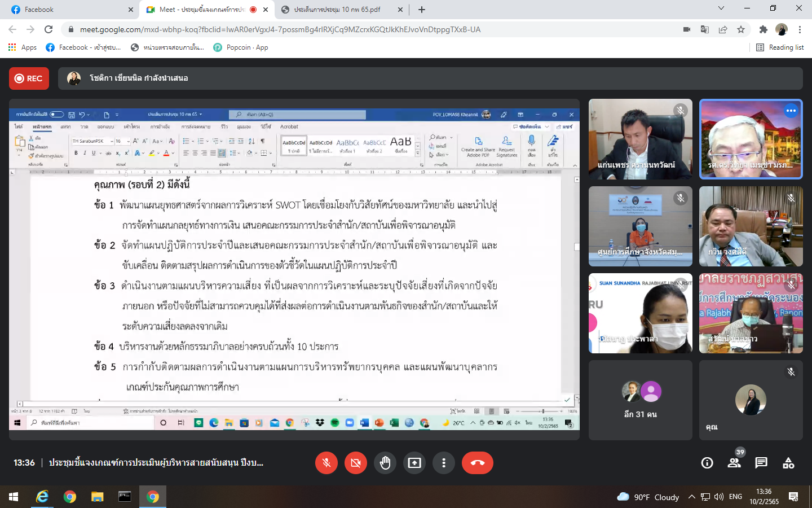The image size is (812, 508).
Task: Show everyone in the people panel
Action: coord(734,463)
